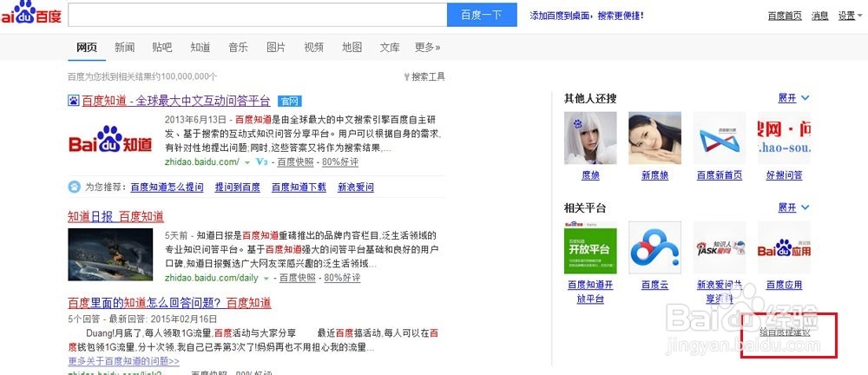Image resolution: width=868 pixels, height=375 pixels.
Task: Open the 搜索工具 wrench icon
Action: [x=407, y=77]
